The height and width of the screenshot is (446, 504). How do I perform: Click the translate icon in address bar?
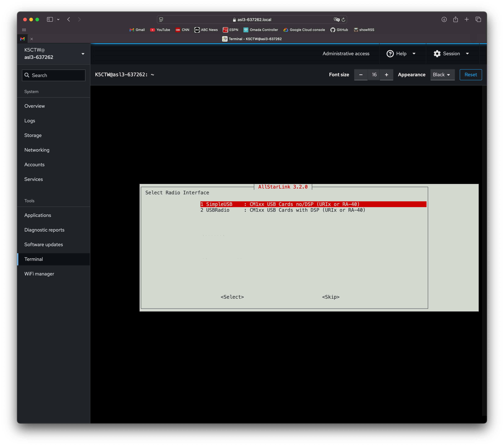(336, 20)
